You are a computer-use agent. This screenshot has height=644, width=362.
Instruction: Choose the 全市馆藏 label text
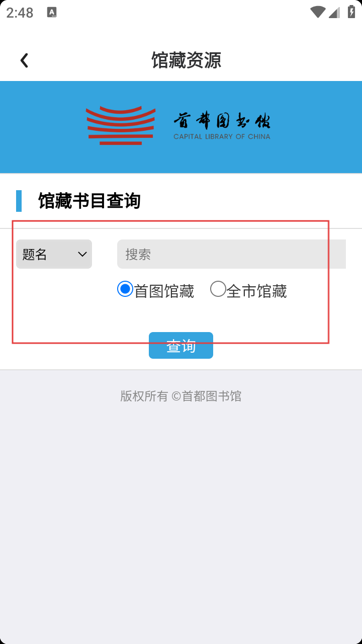pyautogui.click(x=256, y=291)
